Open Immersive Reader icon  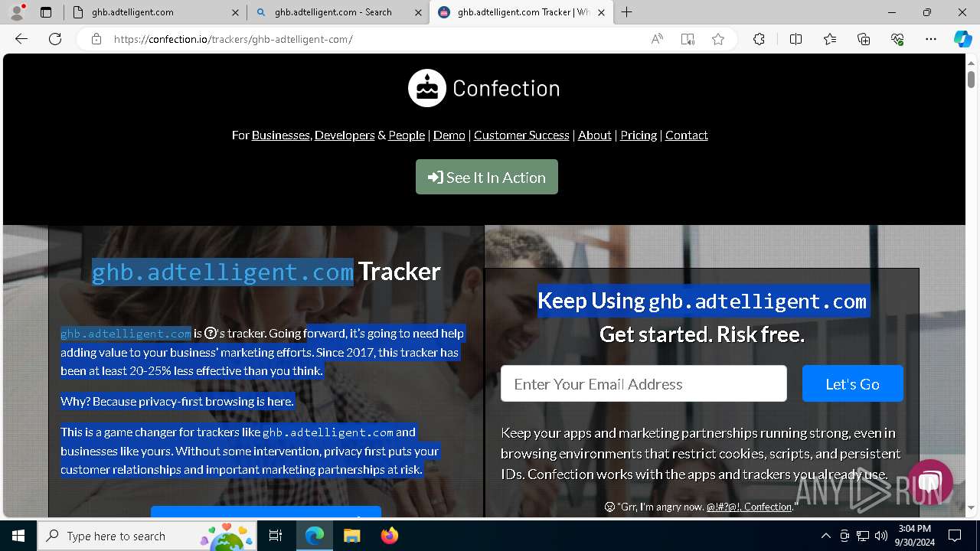688,39
